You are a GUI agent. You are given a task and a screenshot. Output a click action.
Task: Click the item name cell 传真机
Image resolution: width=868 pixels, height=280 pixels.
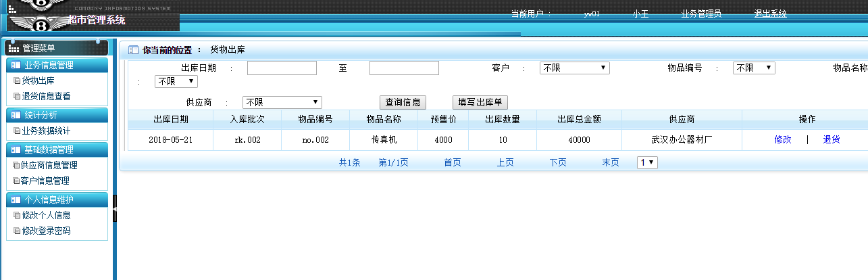384,139
